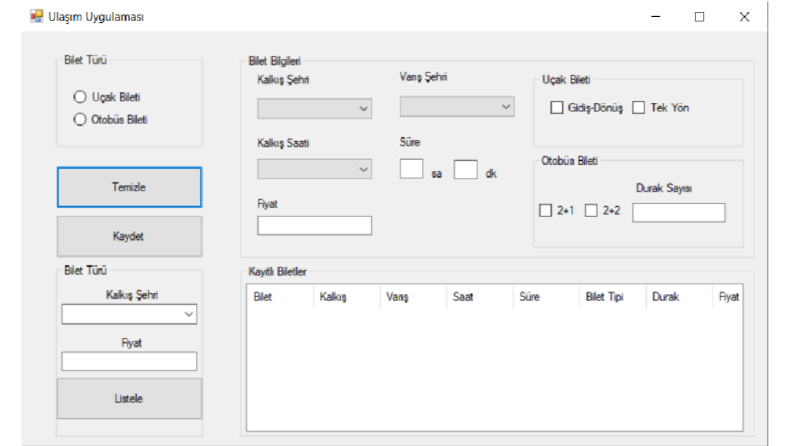Click the Ulaşım Uygulaması app icon in title bar
This screenshot has width=793, height=446.
pos(36,16)
